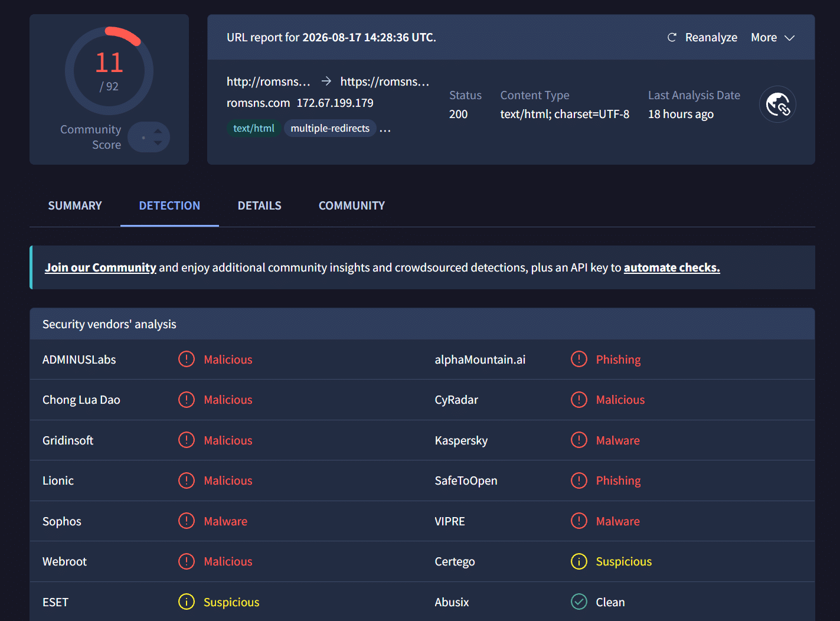The image size is (840, 621).
Task: Select the Webroot vendor name
Action: [x=64, y=561]
